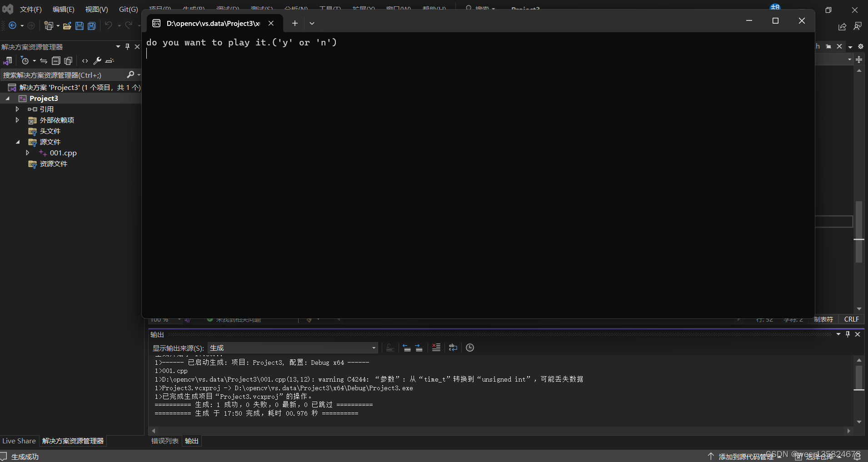Viewport: 868px width, 462px height.
Task: Collapse all items in Solution Explorer
Action: pos(56,61)
